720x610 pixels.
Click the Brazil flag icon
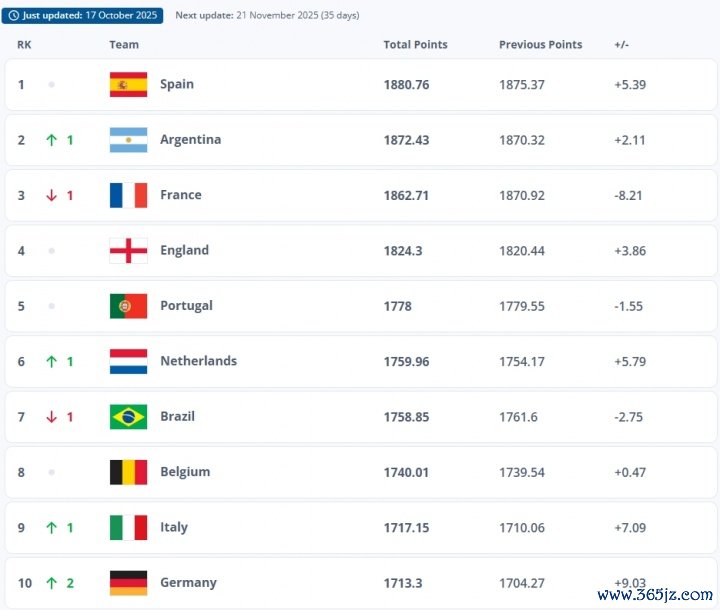[x=128, y=417]
